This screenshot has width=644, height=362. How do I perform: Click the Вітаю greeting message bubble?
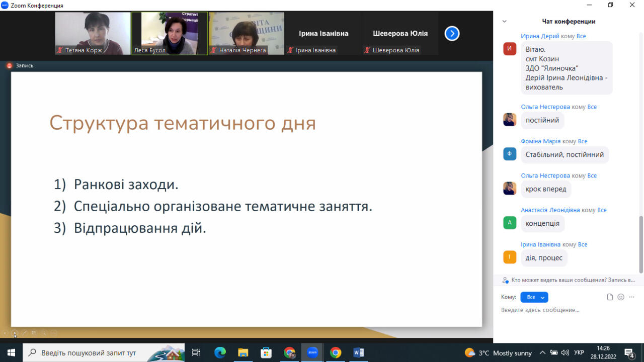(x=567, y=68)
